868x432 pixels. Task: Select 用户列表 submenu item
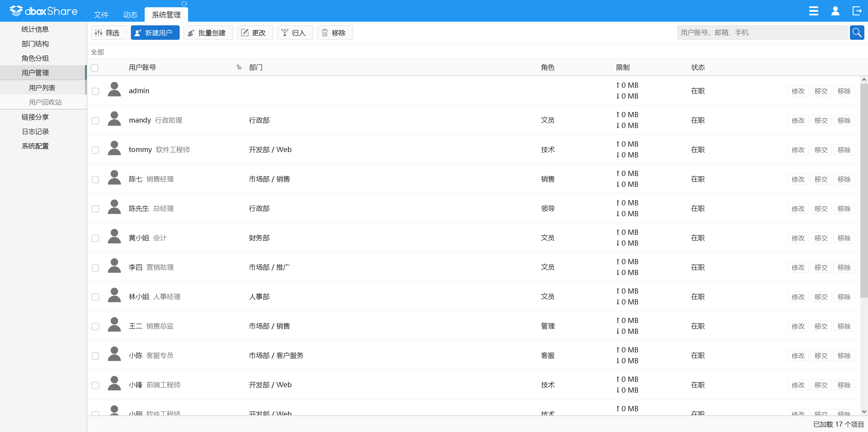43,88
